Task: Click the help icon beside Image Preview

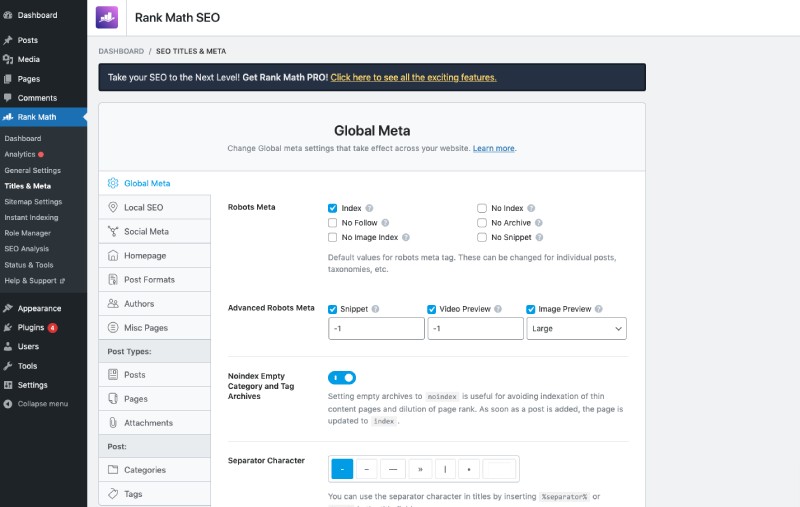Action: point(598,309)
